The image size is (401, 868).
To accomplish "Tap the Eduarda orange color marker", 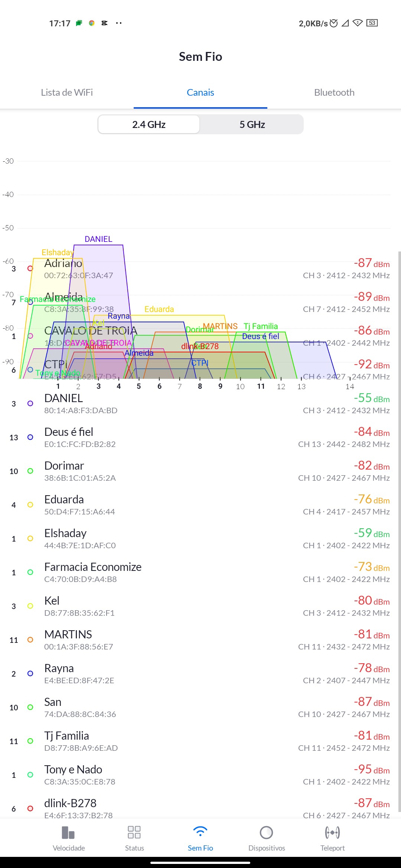I will (x=30, y=505).
